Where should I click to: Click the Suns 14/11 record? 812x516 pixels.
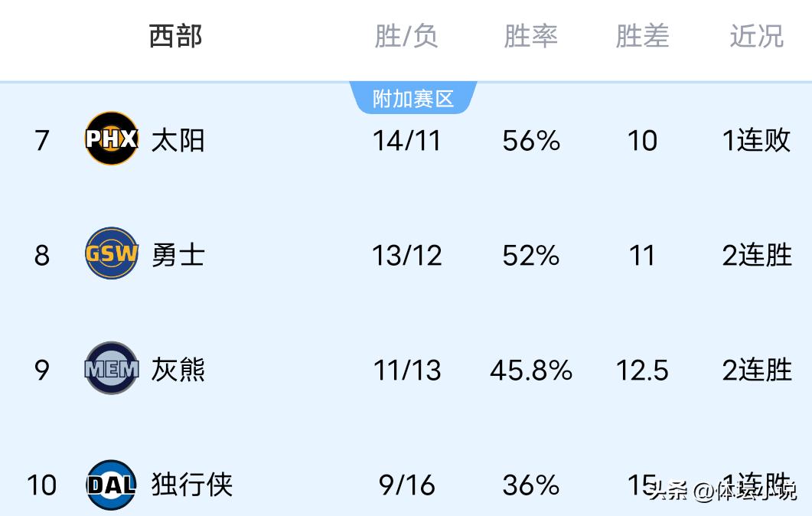(406, 140)
